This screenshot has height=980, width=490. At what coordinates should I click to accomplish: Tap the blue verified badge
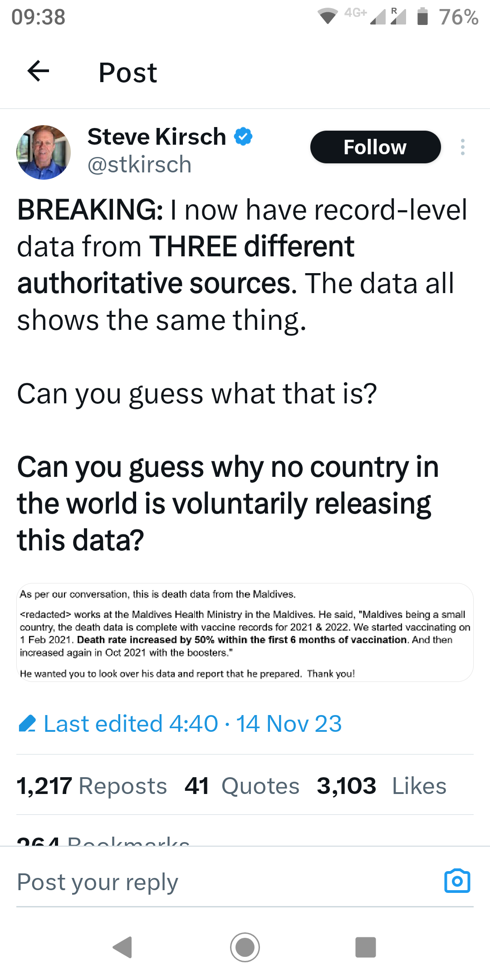[x=243, y=137]
